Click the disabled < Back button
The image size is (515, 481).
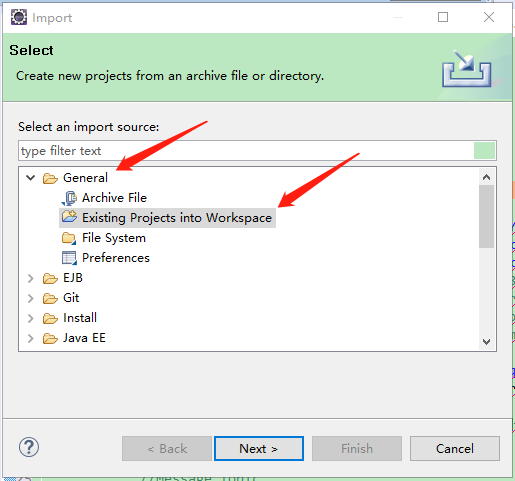point(167,448)
